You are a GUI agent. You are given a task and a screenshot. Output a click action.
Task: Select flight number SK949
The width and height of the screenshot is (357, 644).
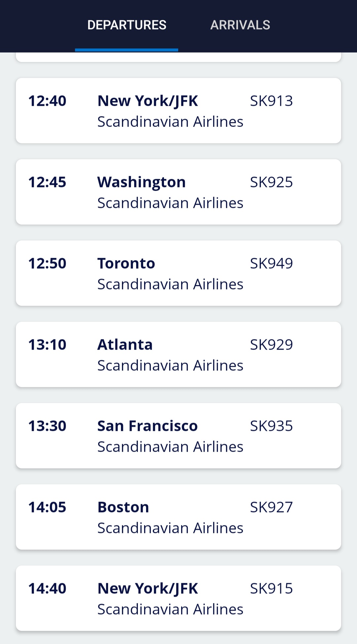271,264
